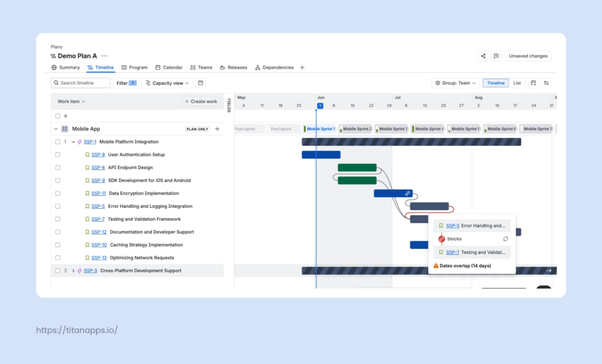
Task: Open the view settings sliders icon
Action: [546, 83]
